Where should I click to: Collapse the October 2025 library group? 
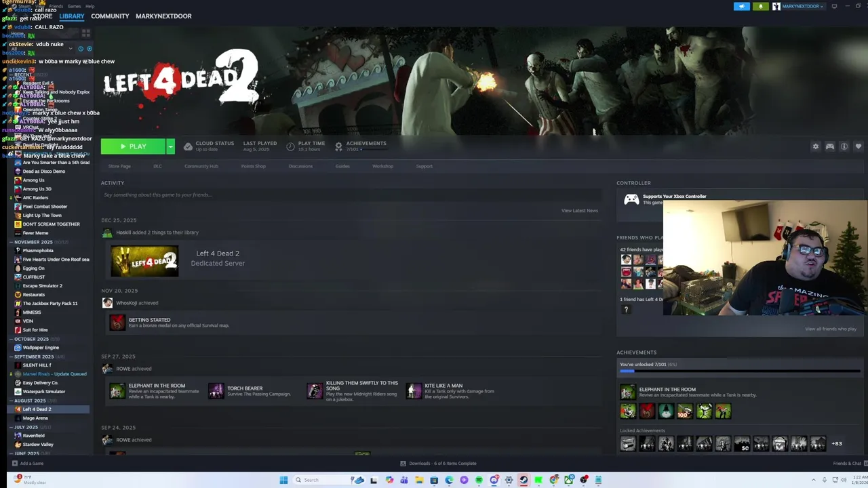[x=11, y=339]
